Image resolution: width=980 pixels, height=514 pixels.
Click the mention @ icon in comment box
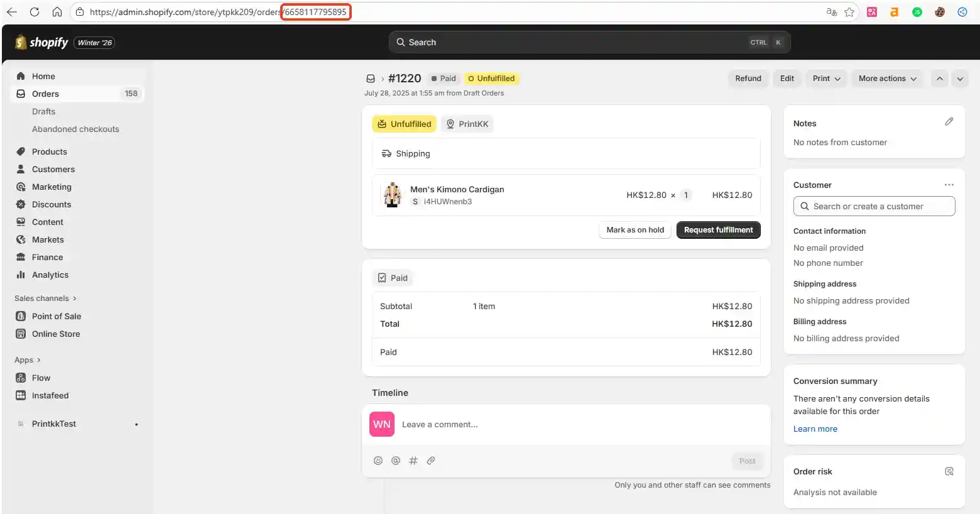pyautogui.click(x=396, y=461)
